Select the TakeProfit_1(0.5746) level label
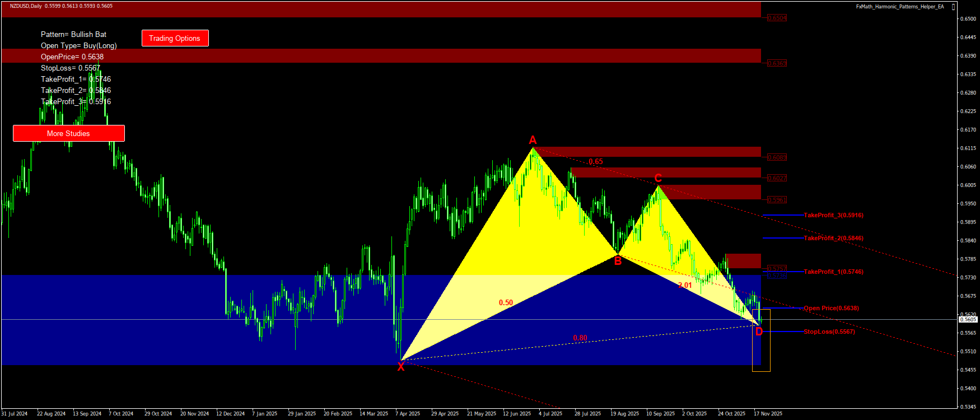The width and height of the screenshot is (980, 420). click(833, 272)
